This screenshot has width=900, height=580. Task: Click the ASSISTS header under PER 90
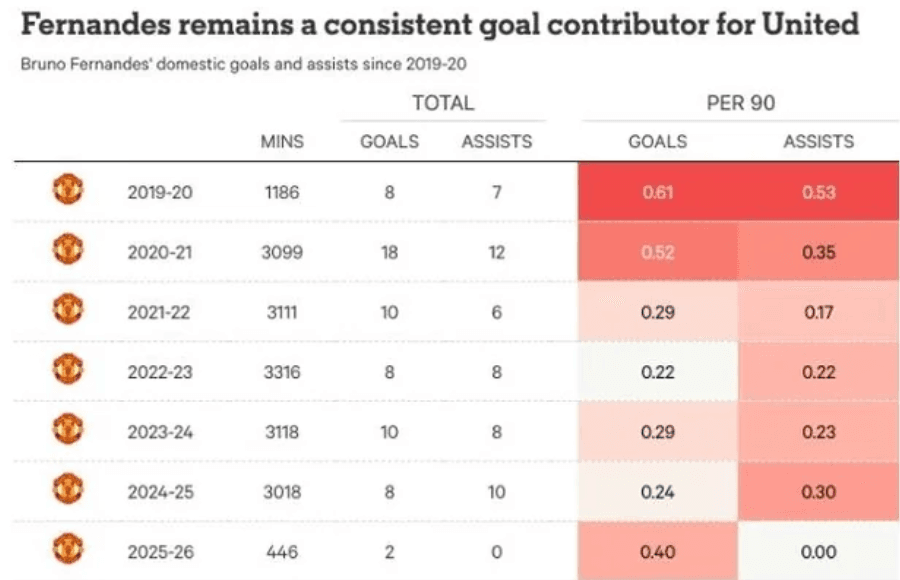click(818, 142)
